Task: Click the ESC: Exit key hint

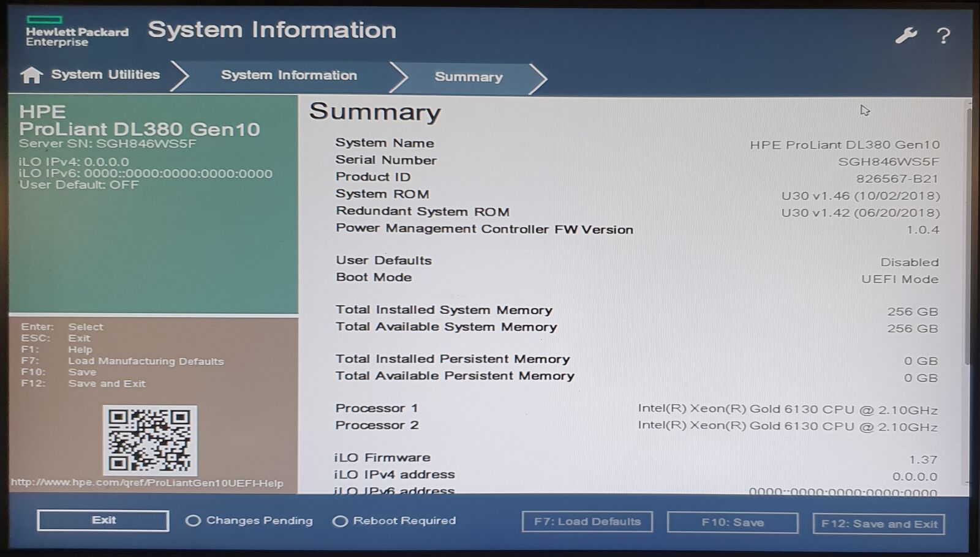Action: (56, 338)
